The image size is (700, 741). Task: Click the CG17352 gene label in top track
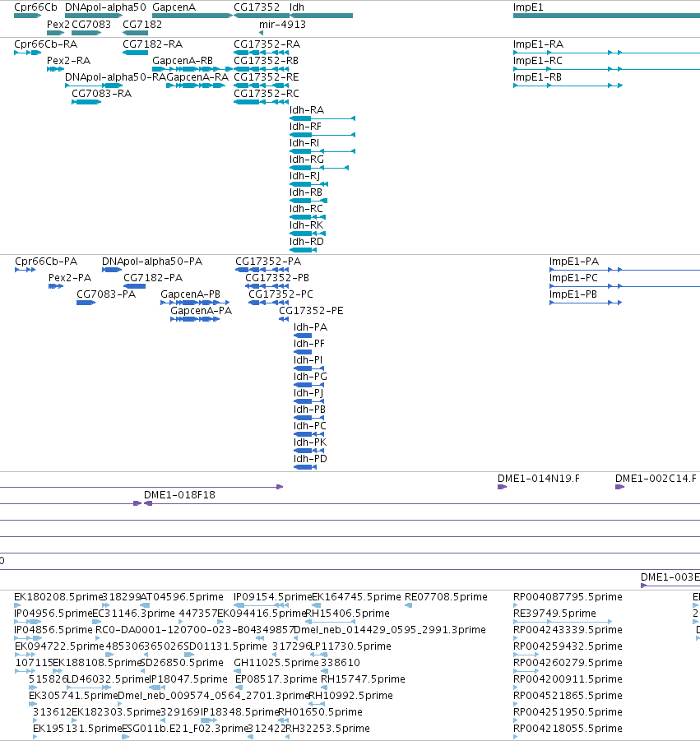tap(257, 7)
